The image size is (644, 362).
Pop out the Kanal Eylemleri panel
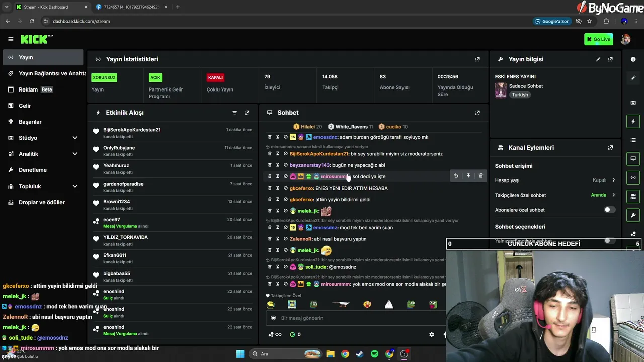610,148
